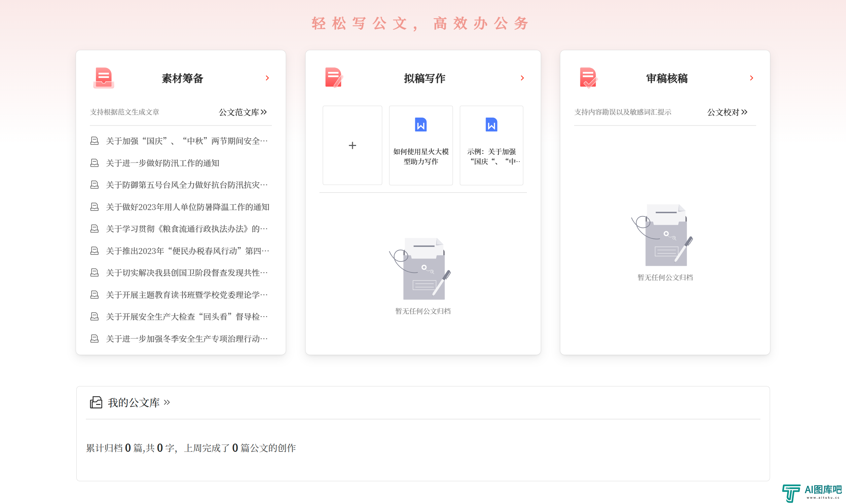The width and height of the screenshot is (846, 504).
Task: Click the icon beside 关于进一步做好防汛工作的通知
Action: [x=94, y=163]
